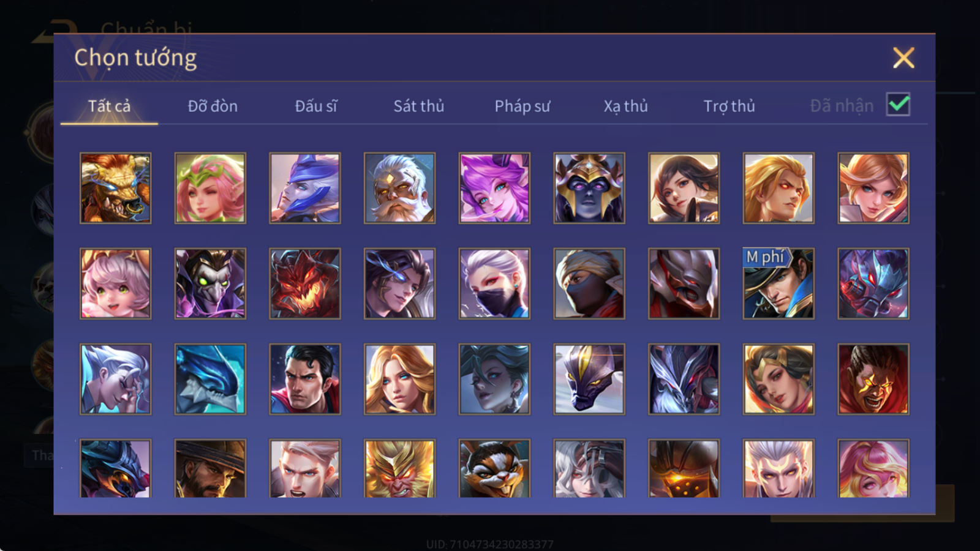This screenshot has height=551, width=980.
Task: Open the 'Pháp sư' tab
Action: (x=522, y=106)
